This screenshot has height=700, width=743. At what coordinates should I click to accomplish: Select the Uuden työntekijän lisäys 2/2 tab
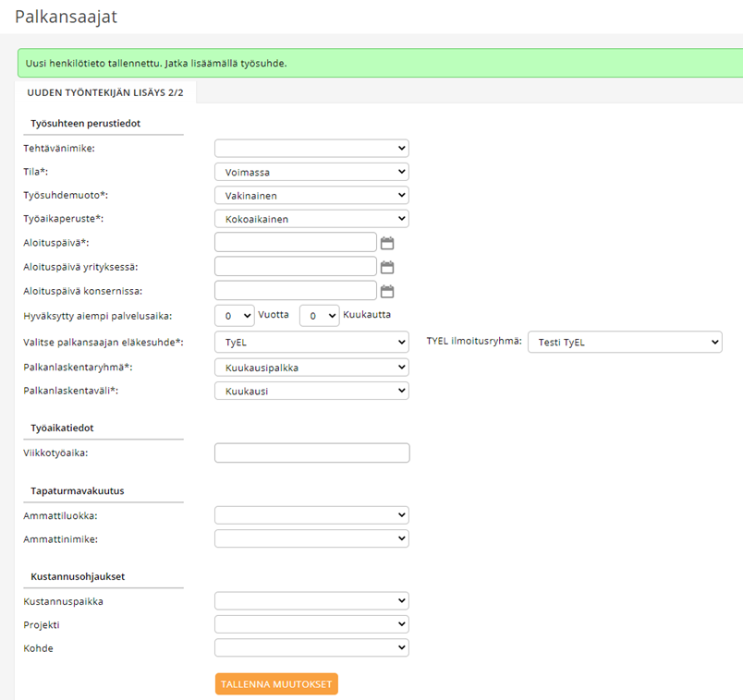[x=105, y=92]
